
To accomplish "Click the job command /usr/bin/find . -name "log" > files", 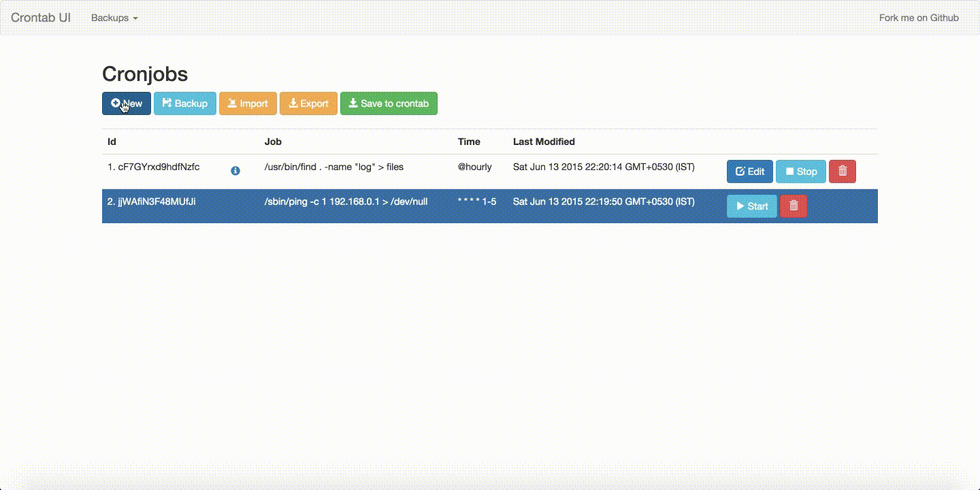I will click(x=334, y=167).
